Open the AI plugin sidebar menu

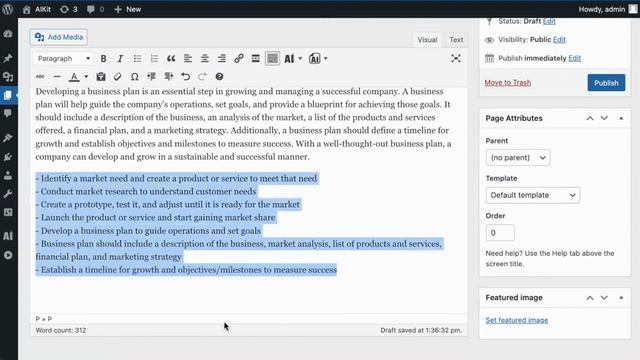click(x=8, y=236)
